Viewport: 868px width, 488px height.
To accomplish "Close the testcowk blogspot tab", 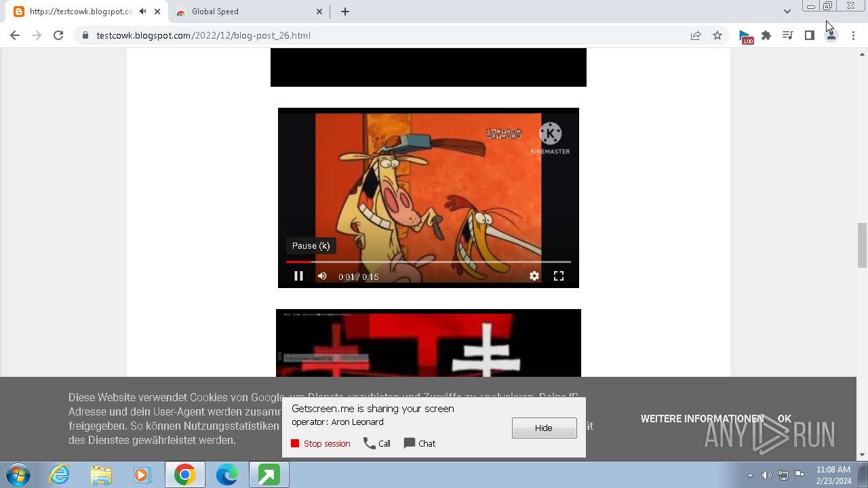I will tap(157, 12).
